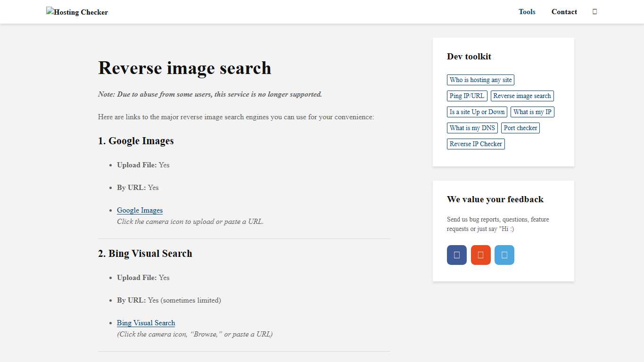
Task: Click the Dev toolkit panel title
Action: [469, 57]
